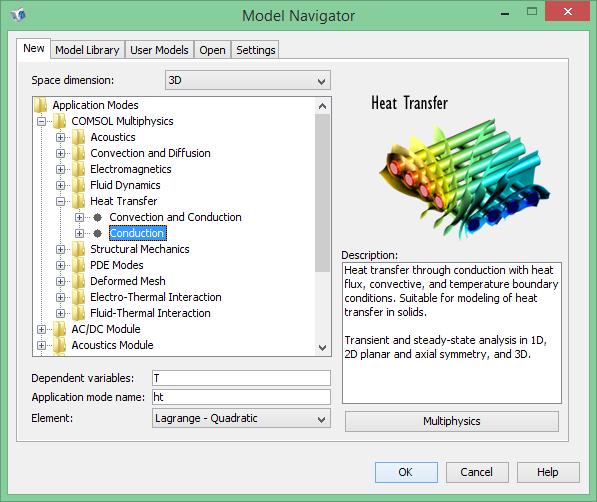Click the Deformed Mesh folder icon
This screenshot has width=597, height=502.
[x=78, y=281]
